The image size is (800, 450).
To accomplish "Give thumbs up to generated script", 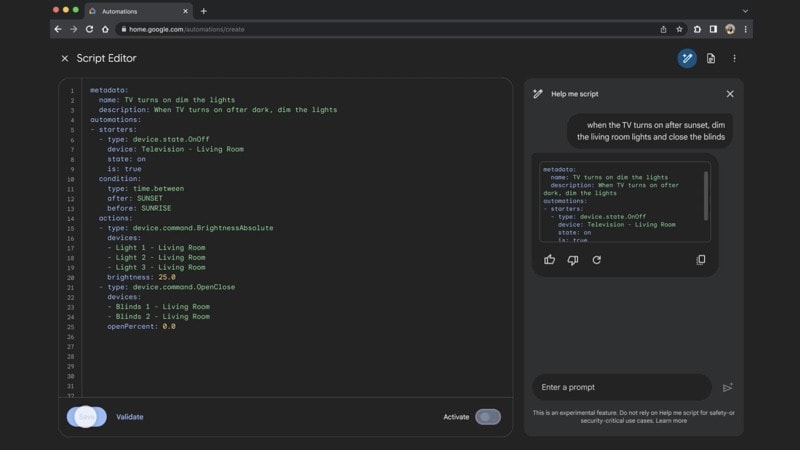I will coord(549,260).
